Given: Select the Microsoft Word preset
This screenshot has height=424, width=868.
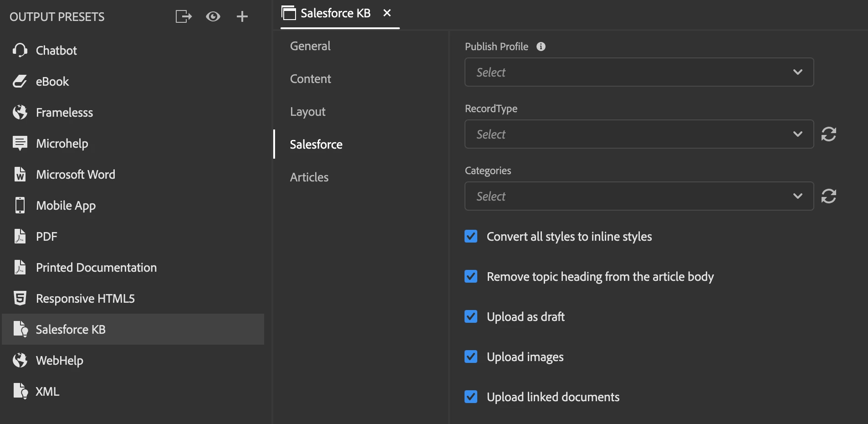Looking at the screenshot, I should click(x=76, y=174).
